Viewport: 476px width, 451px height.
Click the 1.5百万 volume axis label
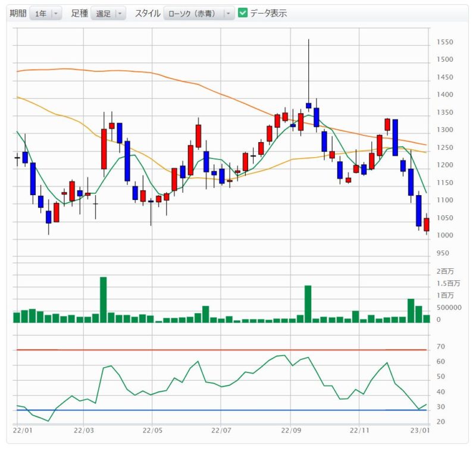point(449,283)
